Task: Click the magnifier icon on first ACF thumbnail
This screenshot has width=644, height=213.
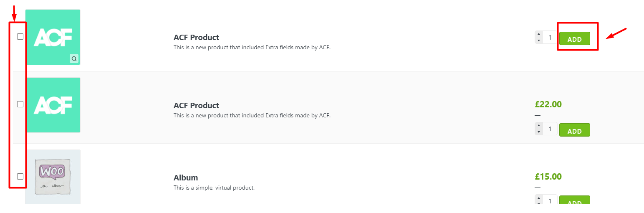Action: (x=74, y=59)
